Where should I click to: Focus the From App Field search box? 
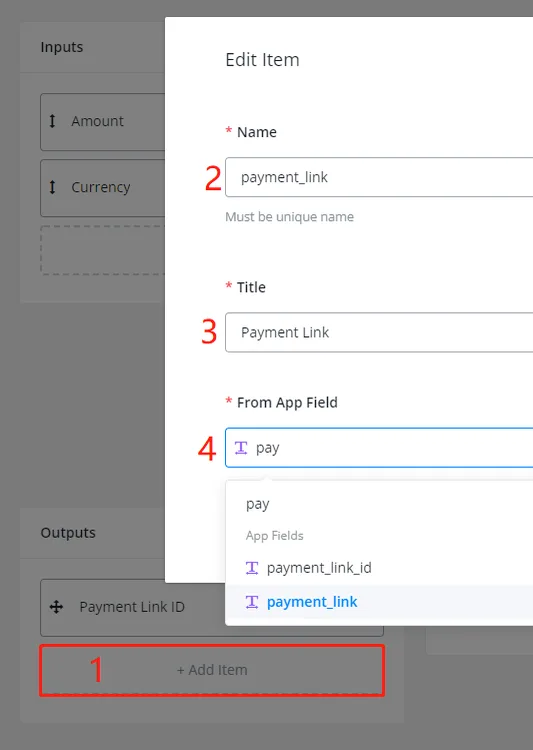(x=379, y=448)
